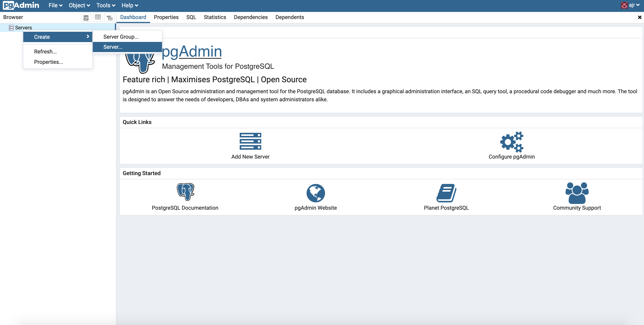Open Filtered Rows tool icon

point(109,17)
